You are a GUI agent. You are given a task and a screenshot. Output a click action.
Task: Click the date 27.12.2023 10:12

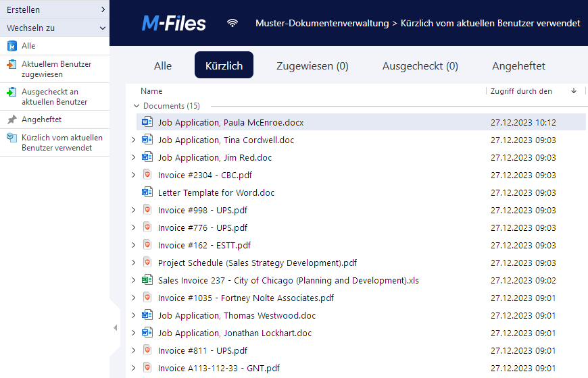pyautogui.click(x=523, y=122)
